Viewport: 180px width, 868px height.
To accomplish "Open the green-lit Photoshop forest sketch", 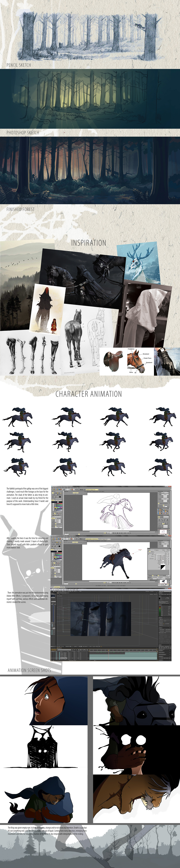I will click(x=90, y=99).
